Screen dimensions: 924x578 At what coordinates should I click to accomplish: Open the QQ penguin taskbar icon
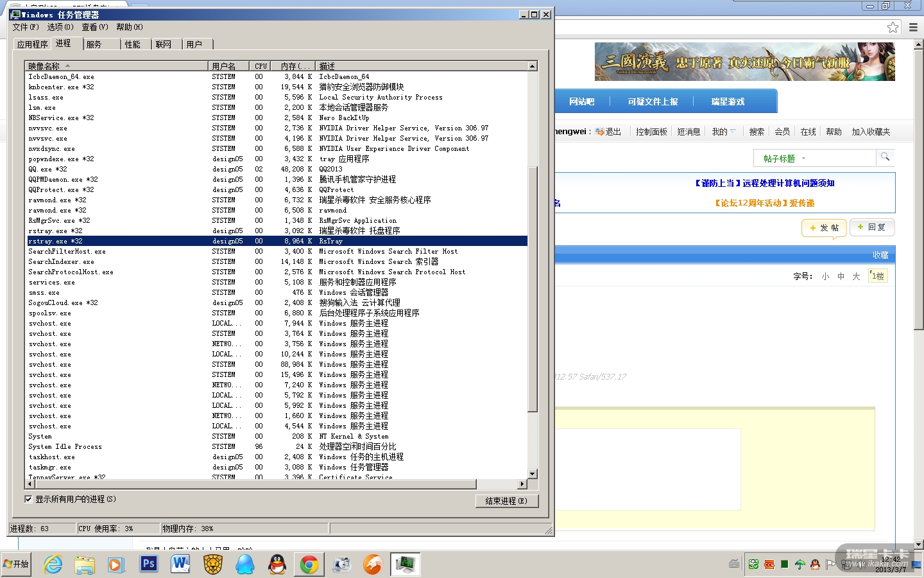click(x=277, y=565)
